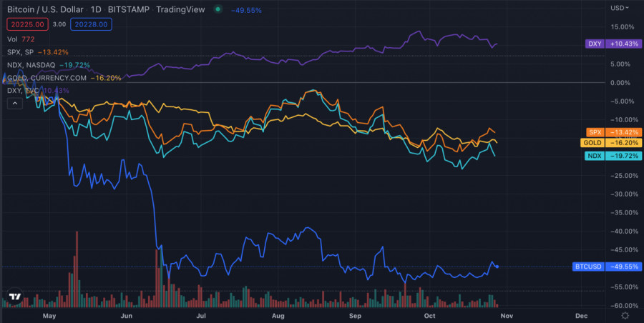Click the blue buy price 20228.00
Image resolution: width=644 pixels, height=323 pixels.
91,24
